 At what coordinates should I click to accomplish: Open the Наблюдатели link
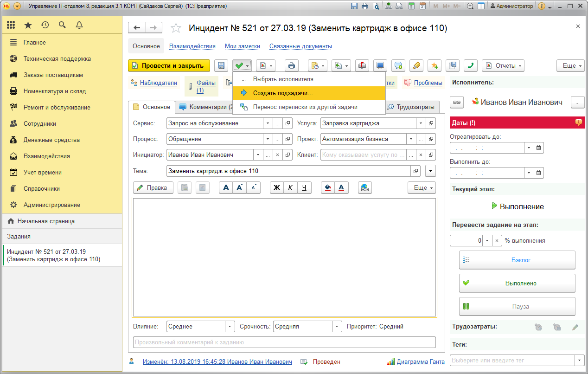[159, 83]
